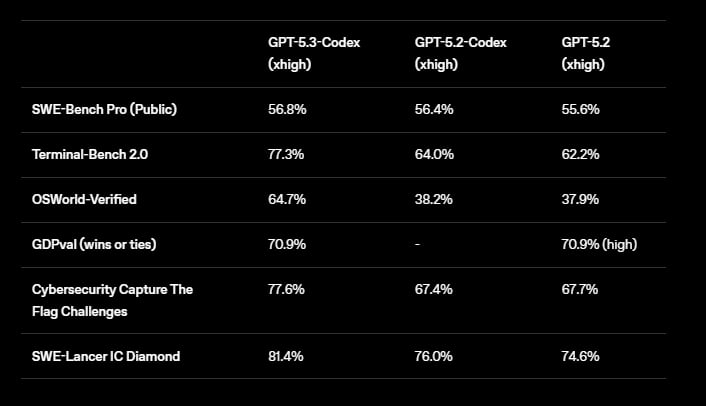Click the 62.2% Terminal-Bench score
706x406 pixels.
click(x=580, y=154)
